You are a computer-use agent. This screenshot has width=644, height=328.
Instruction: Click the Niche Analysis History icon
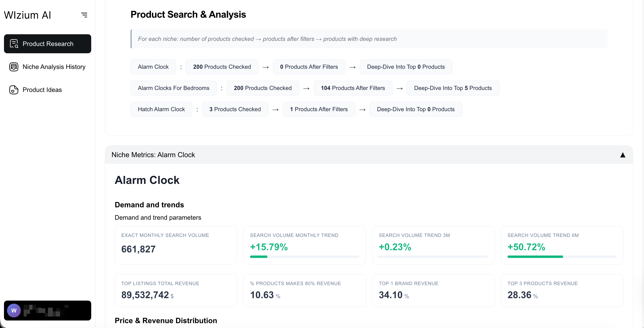coord(14,67)
